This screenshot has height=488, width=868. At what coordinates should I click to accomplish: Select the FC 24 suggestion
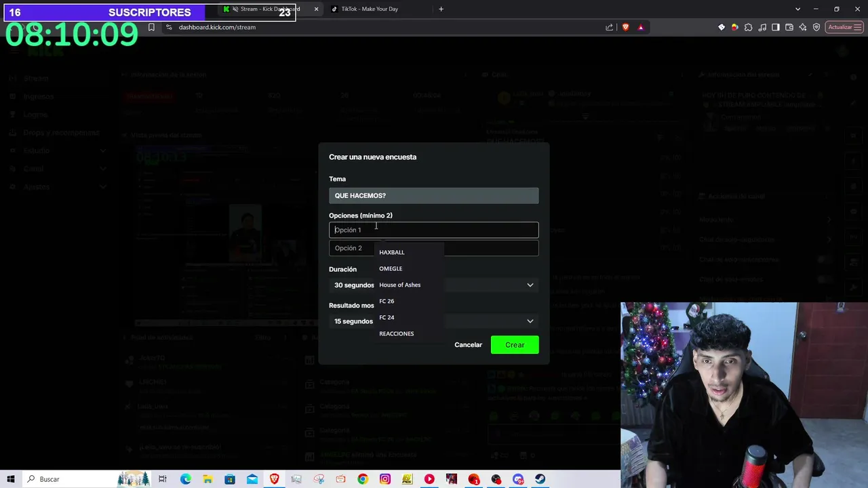[409, 317]
